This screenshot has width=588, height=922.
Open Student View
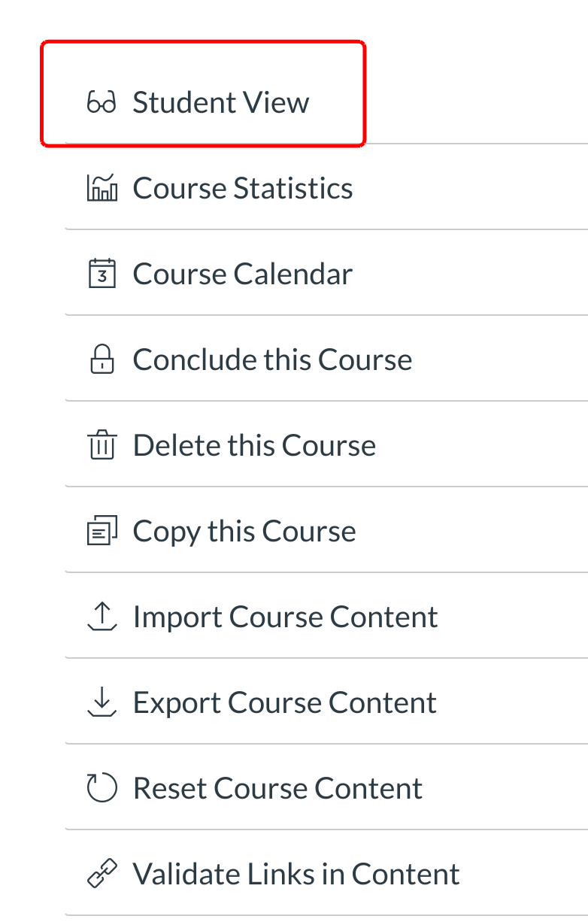point(220,102)
